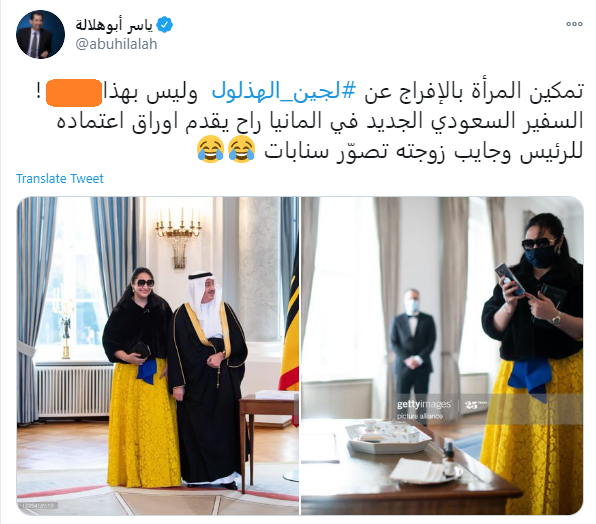Click the image ID number on left photo
The image size is (596, 524).
39,506
